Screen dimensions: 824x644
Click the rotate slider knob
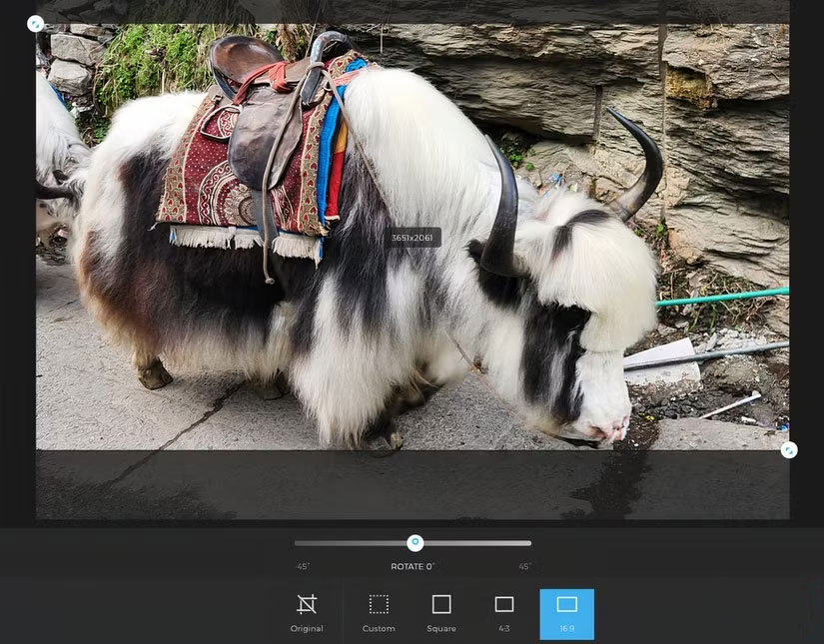[x=415, y=543]
